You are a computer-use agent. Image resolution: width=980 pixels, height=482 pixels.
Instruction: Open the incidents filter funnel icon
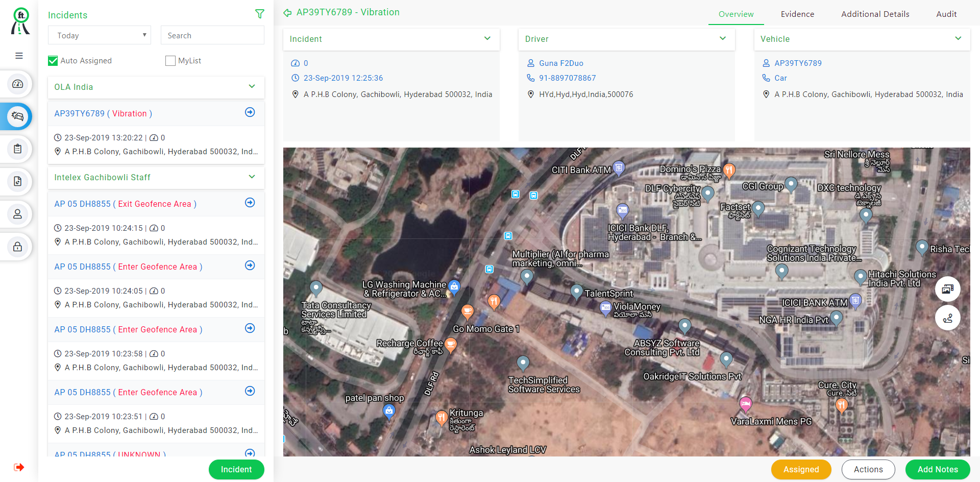(x=260, y=14)
